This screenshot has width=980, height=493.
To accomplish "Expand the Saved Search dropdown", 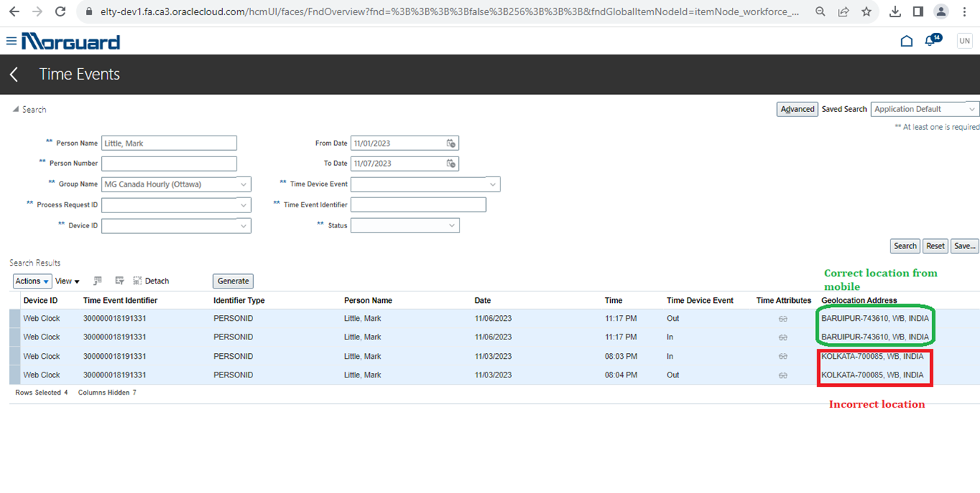I will (x=971, y=109).
